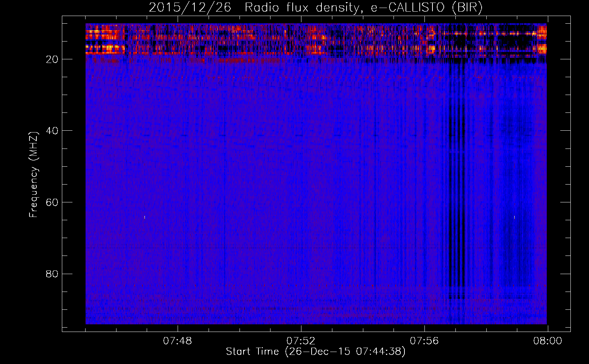The image size is (589, 364).
Task: Click the plot title '2015/12/26 Radio flux density'
Action: coord(316,7)
